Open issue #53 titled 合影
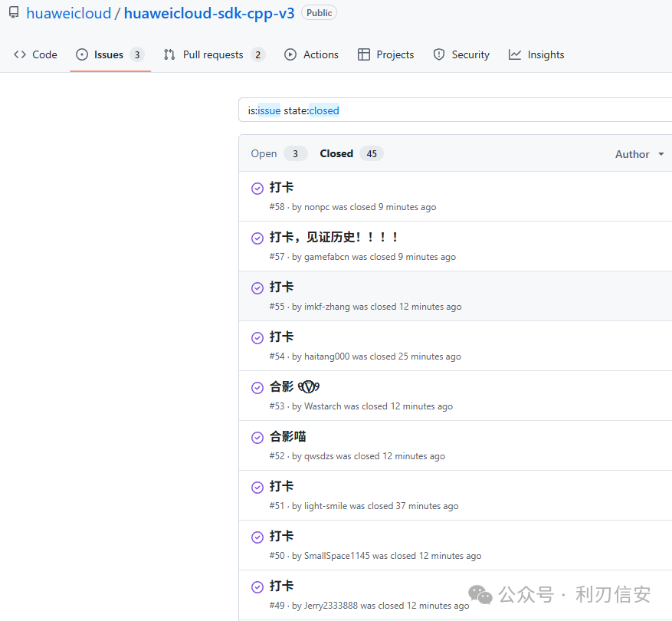The image size is (672, 621). pyautogui.click(x=294, y=387)
